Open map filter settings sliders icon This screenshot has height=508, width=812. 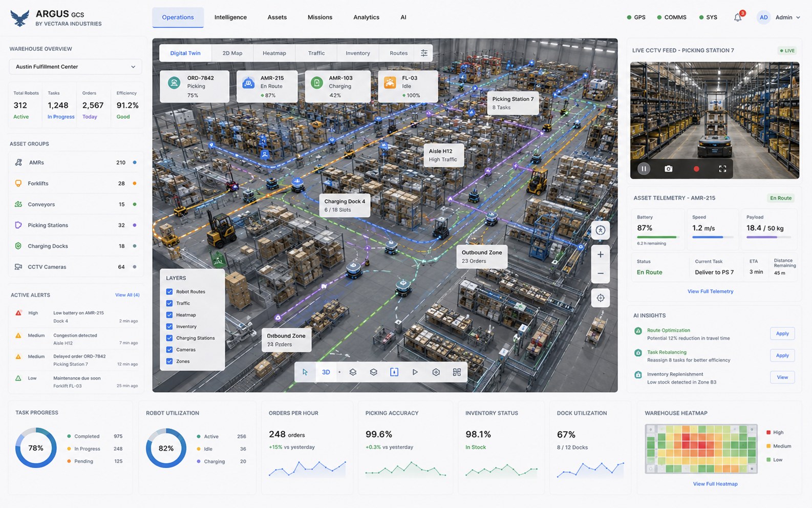pos(424,53)
